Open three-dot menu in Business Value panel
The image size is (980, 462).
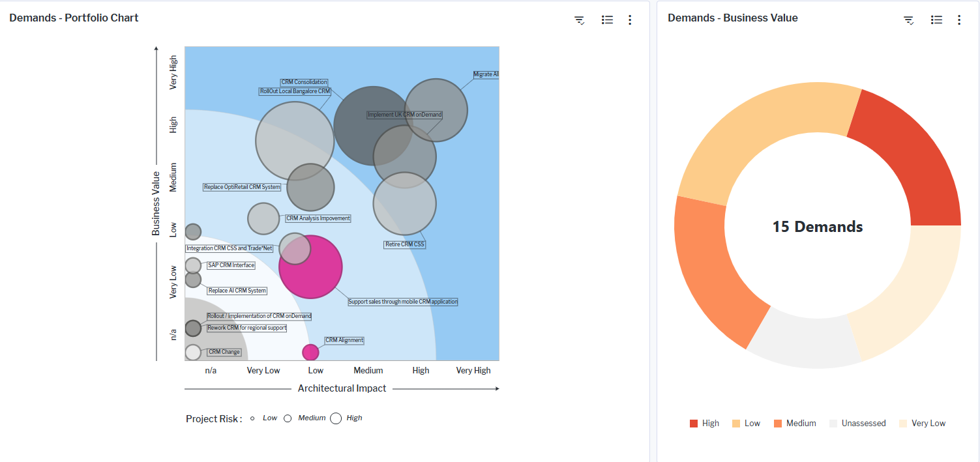(x=959, y=20)
